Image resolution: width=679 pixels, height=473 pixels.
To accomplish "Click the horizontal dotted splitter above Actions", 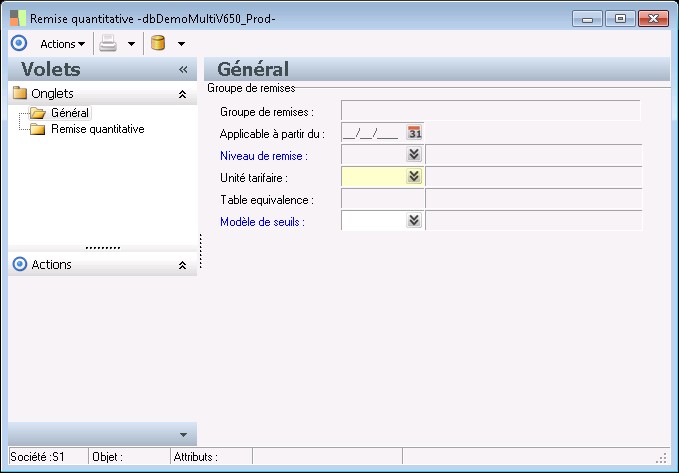I will 103,248.
